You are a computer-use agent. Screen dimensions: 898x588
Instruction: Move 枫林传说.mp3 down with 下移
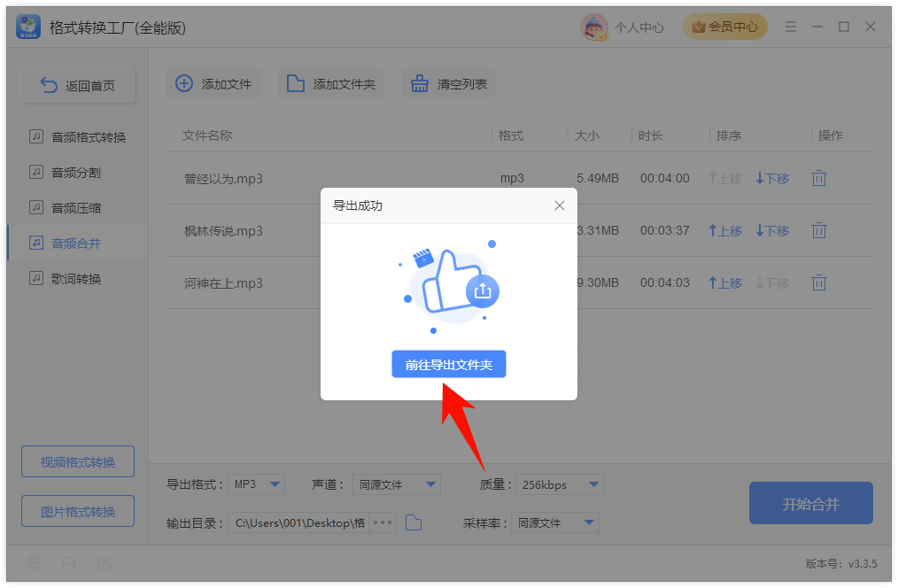(772, 231)
